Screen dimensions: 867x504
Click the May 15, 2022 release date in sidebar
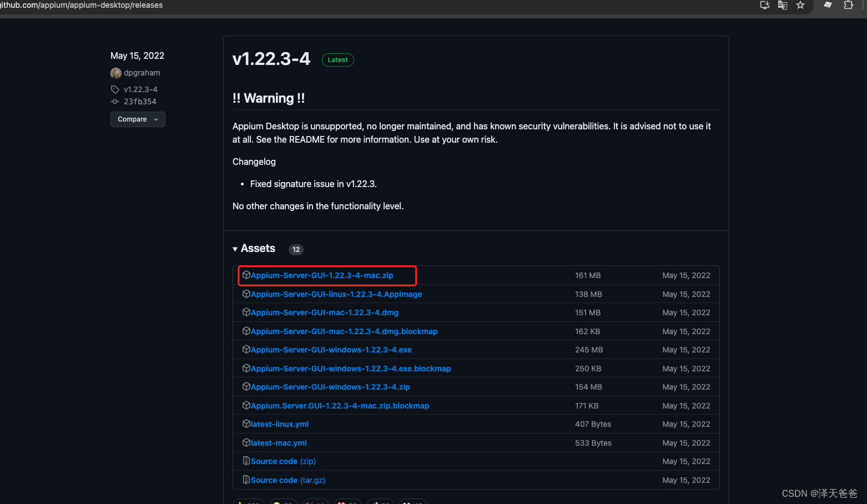pos(137,56)
